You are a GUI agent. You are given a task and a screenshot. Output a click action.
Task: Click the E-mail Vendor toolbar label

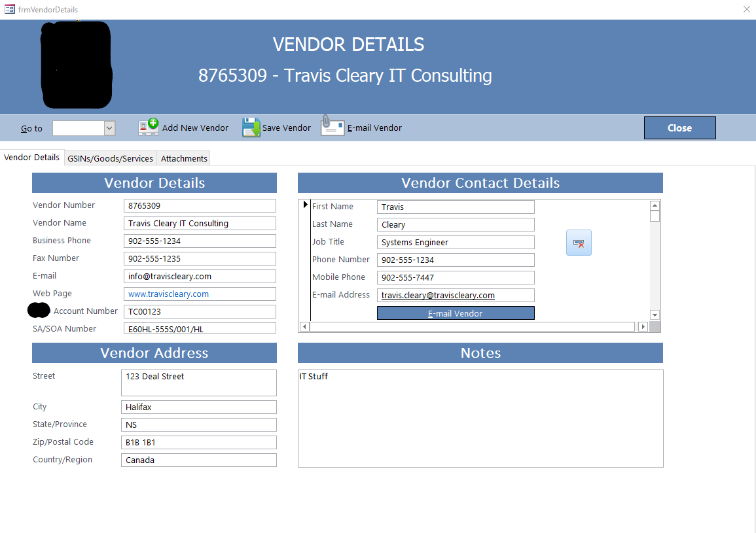[374, 128]
